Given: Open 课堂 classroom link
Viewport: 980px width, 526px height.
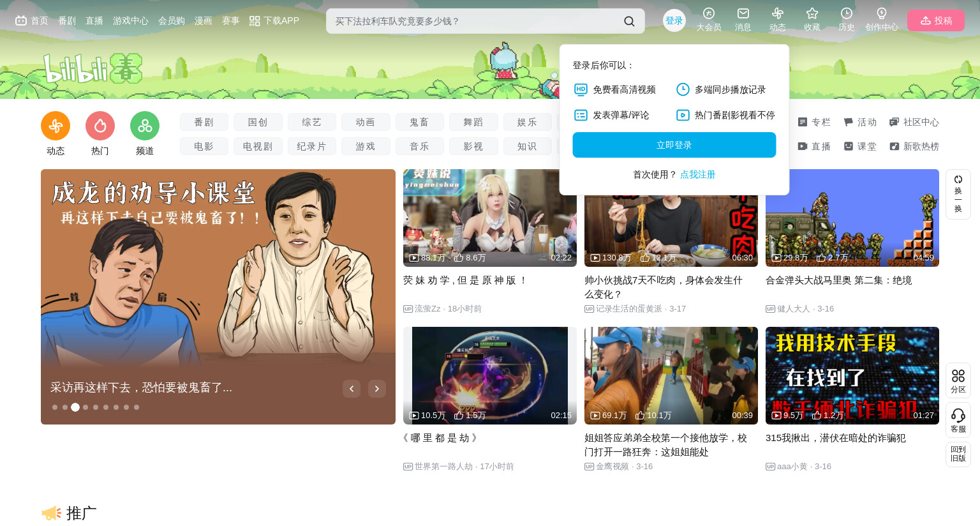Looking at the screenshot, I should pyautogui.click(x=860, y=146).
